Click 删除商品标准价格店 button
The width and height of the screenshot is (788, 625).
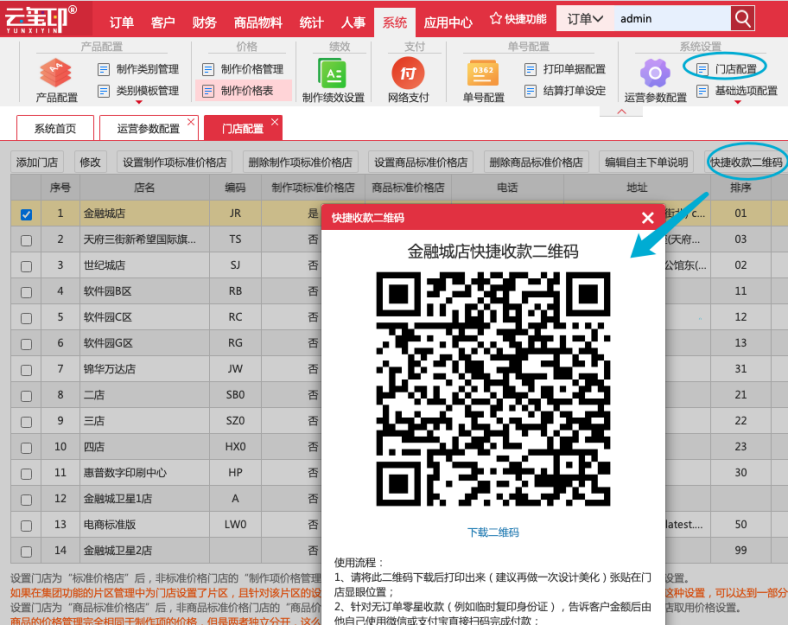(x=536, y=162)
